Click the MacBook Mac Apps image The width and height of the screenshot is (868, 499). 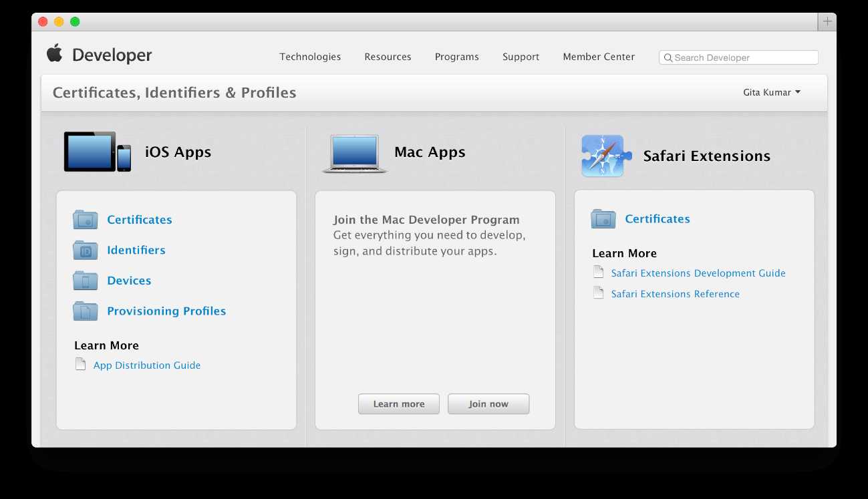[x=355, y=153]
